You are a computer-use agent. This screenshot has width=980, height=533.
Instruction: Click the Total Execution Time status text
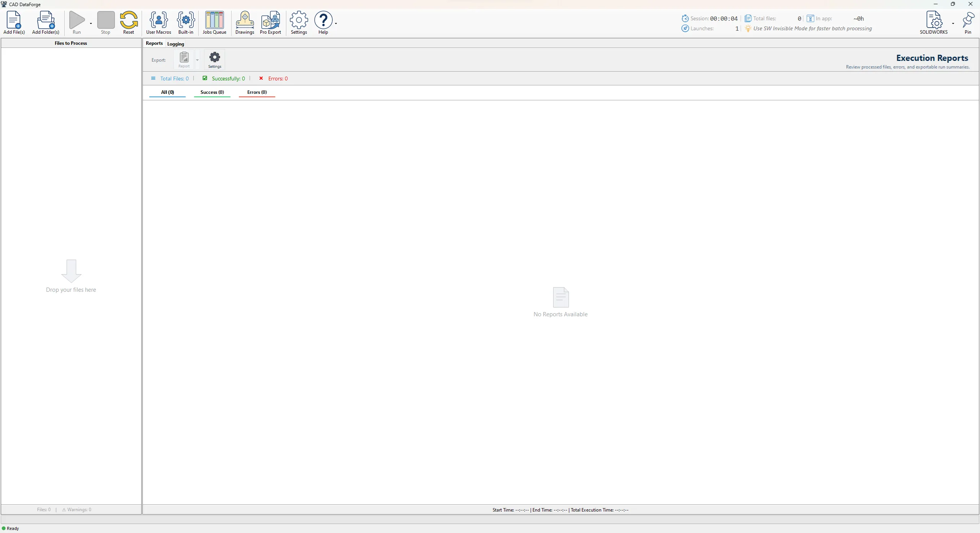click(x=599, y=510)
